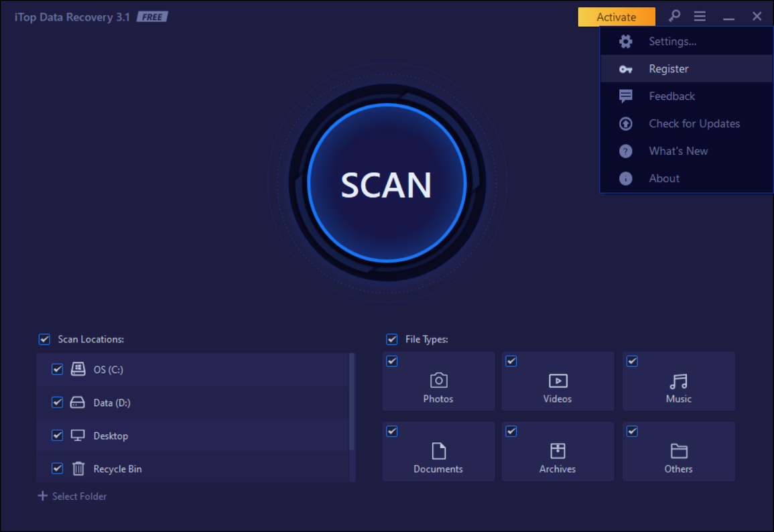
Task: Open the About menu entry
Action: [686, 178]
